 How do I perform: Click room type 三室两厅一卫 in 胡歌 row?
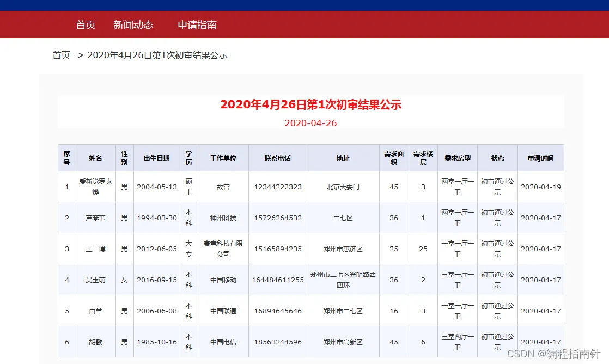click(458, 342)
